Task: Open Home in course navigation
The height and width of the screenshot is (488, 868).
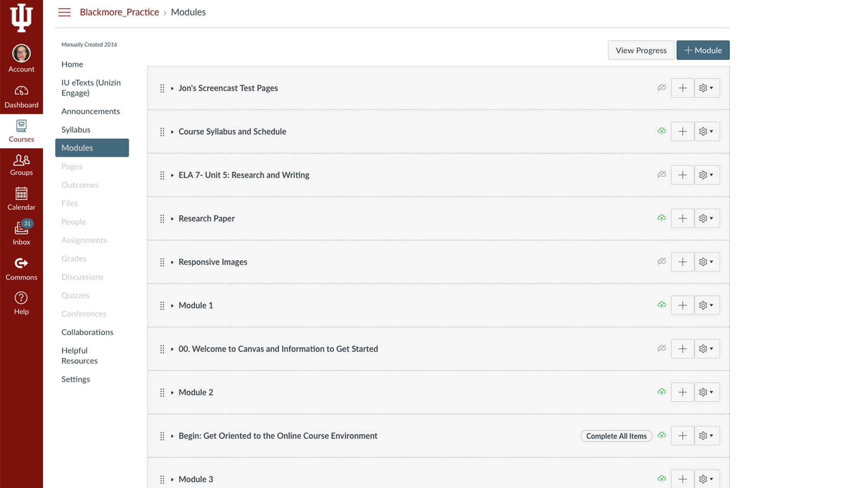Action: [72, 64]
